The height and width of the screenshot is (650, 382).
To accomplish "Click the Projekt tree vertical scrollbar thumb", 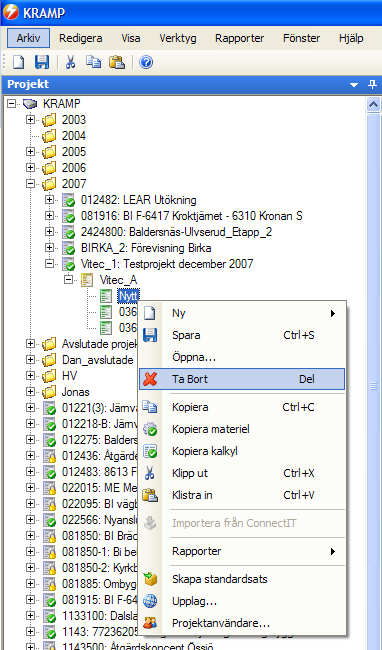I will pyautogui.click(x=374, y=386).
